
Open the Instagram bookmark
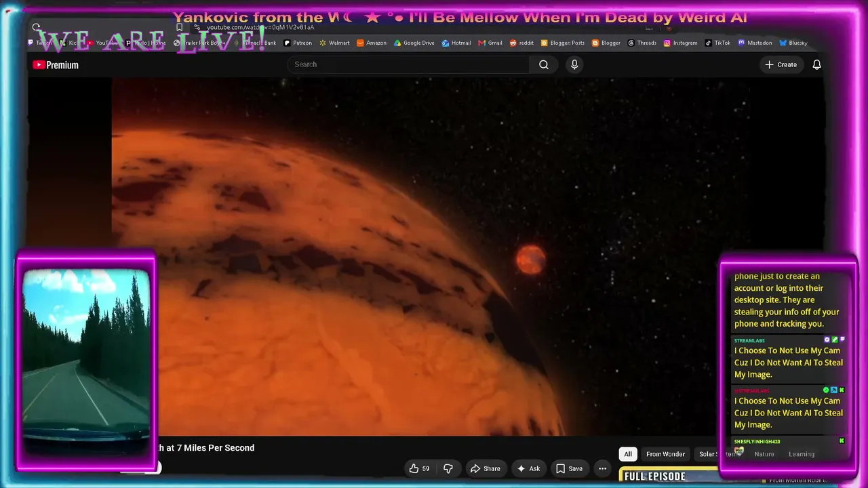680,43
